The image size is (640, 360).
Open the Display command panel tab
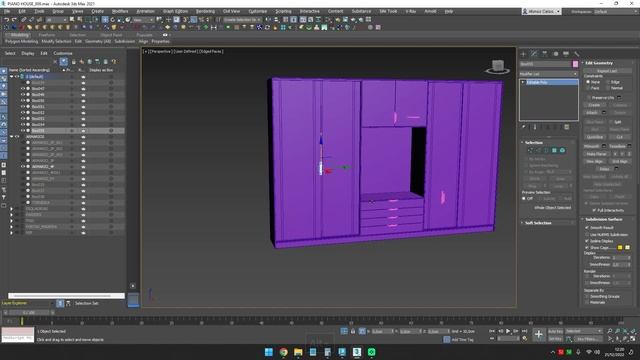(566, 54)
